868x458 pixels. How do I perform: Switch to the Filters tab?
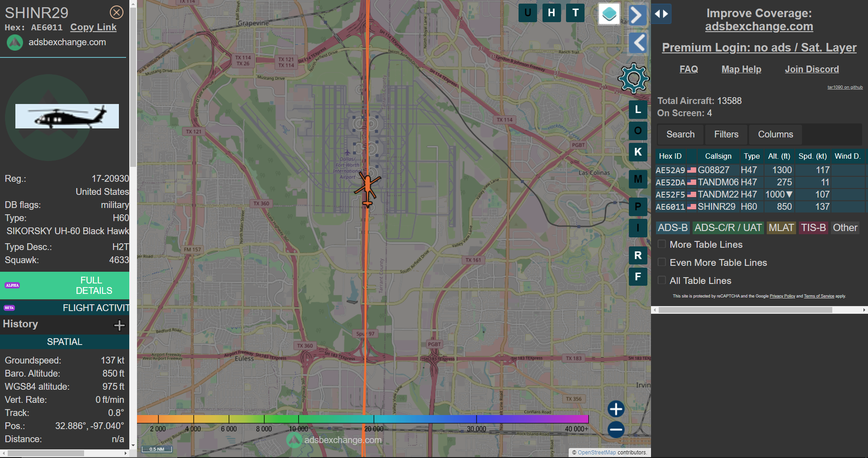pyautogui.click(x=726, y=134)
